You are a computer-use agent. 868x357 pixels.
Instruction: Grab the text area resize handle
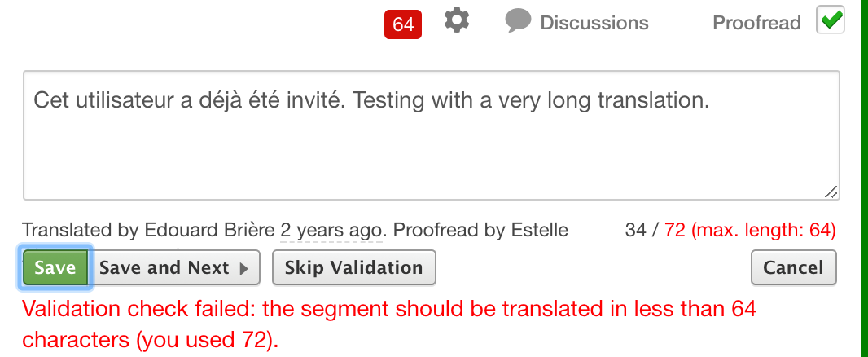pos(831,192)
